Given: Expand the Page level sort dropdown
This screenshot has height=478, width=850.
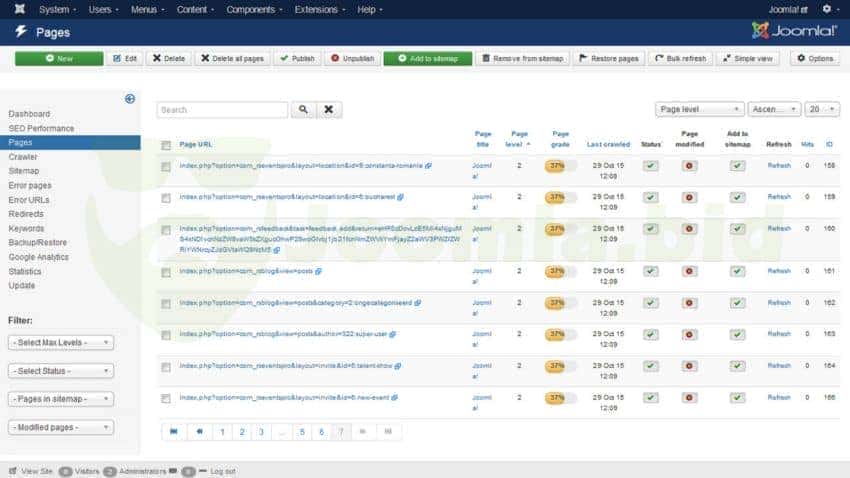Looking at the screenshot, I should (699, 109).
